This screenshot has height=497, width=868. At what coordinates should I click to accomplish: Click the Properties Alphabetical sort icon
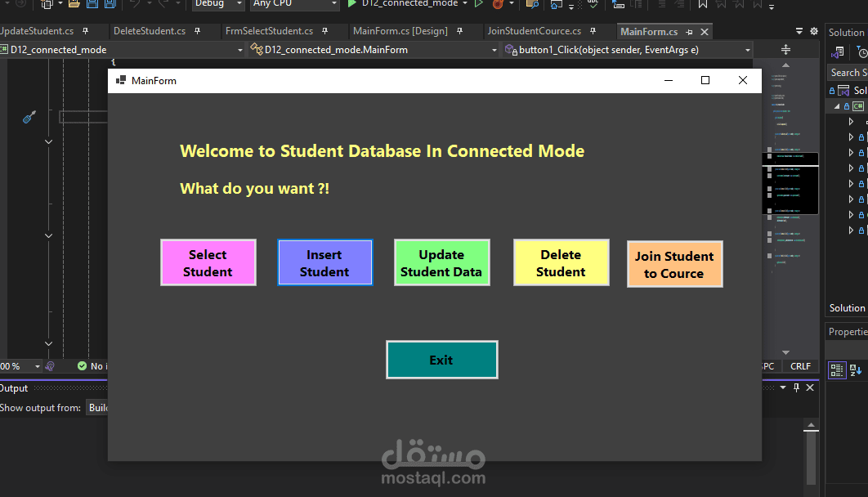[x=856, y=369]
